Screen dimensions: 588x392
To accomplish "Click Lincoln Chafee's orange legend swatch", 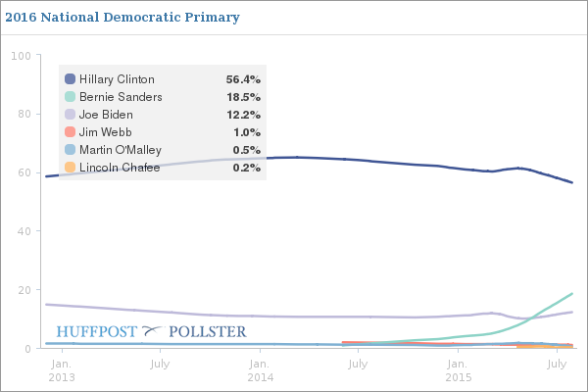I will (71, 168).
